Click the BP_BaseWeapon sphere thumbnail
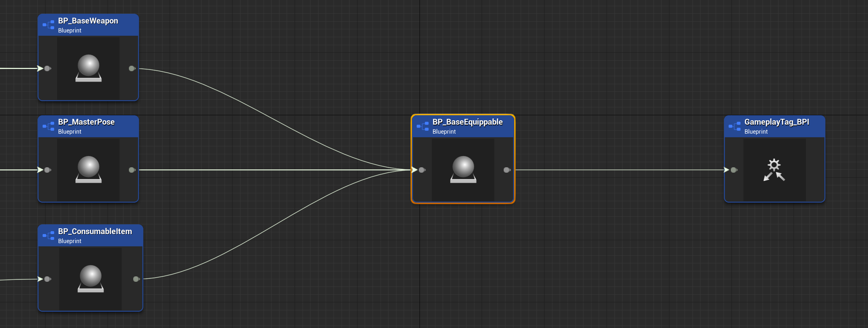The width and height of the screenshot is (868, 328). point(88,68)
